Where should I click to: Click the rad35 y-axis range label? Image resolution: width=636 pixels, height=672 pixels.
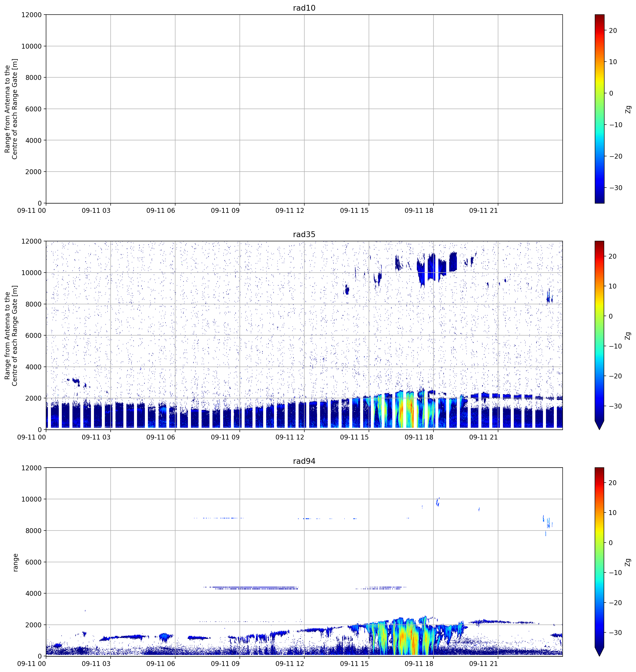[x=11, y=336]
